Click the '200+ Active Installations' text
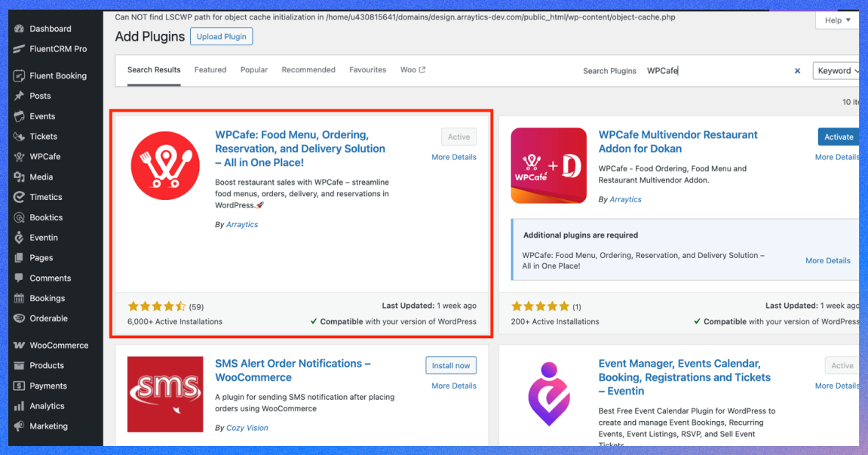The width and height of the screenshot is (868, 455). point(555,321)
